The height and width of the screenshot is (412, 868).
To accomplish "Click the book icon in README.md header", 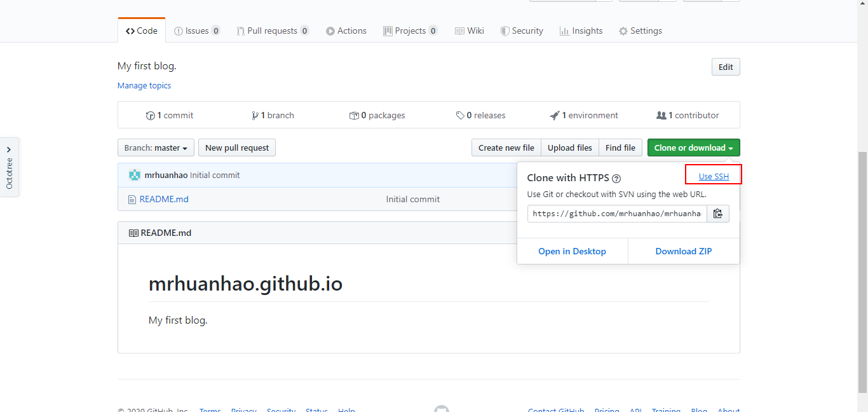I will pos(133,233).
